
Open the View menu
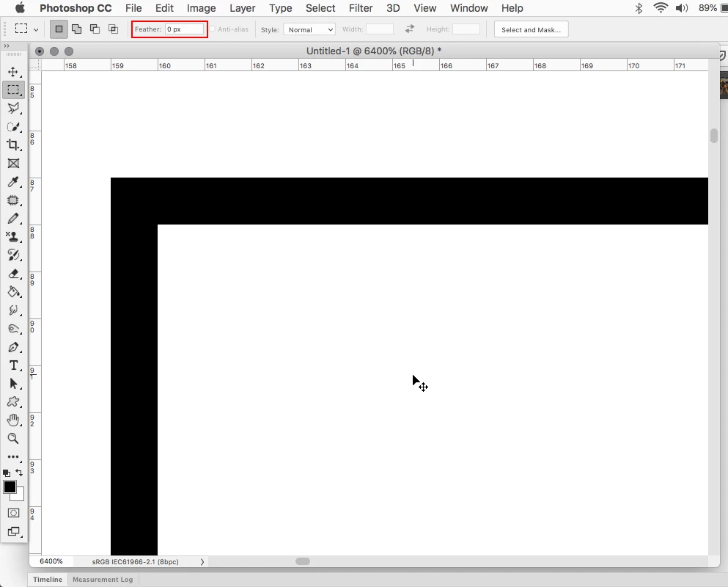424,8
